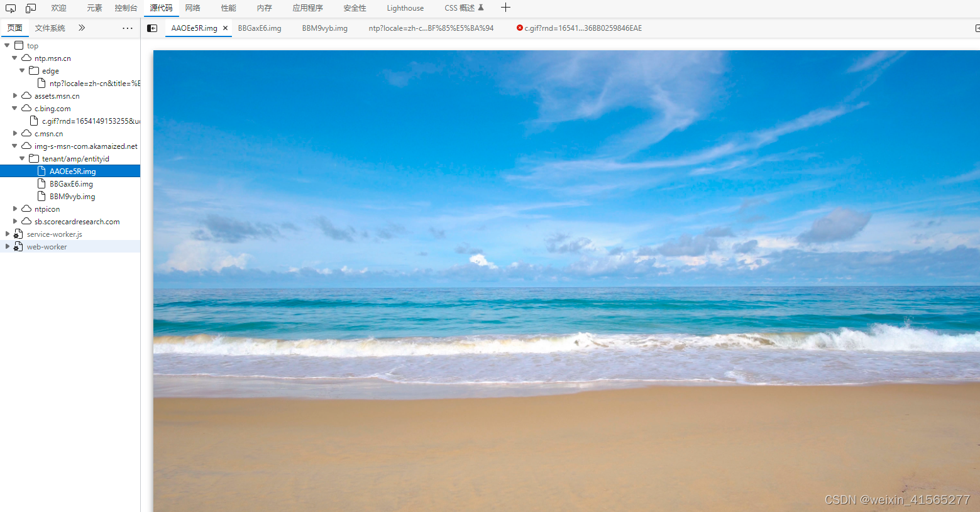
Task: Click the c.bing.com cloud icon
Action: point(26,108)
